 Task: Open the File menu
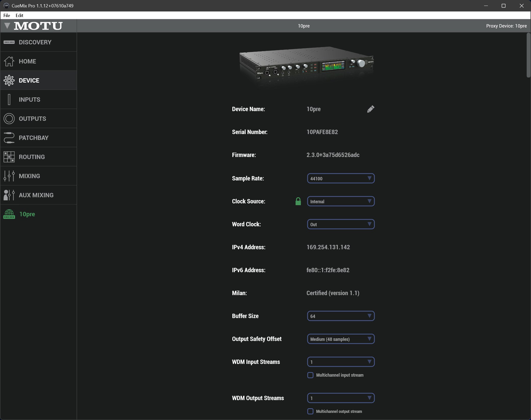tap(7, 15)
